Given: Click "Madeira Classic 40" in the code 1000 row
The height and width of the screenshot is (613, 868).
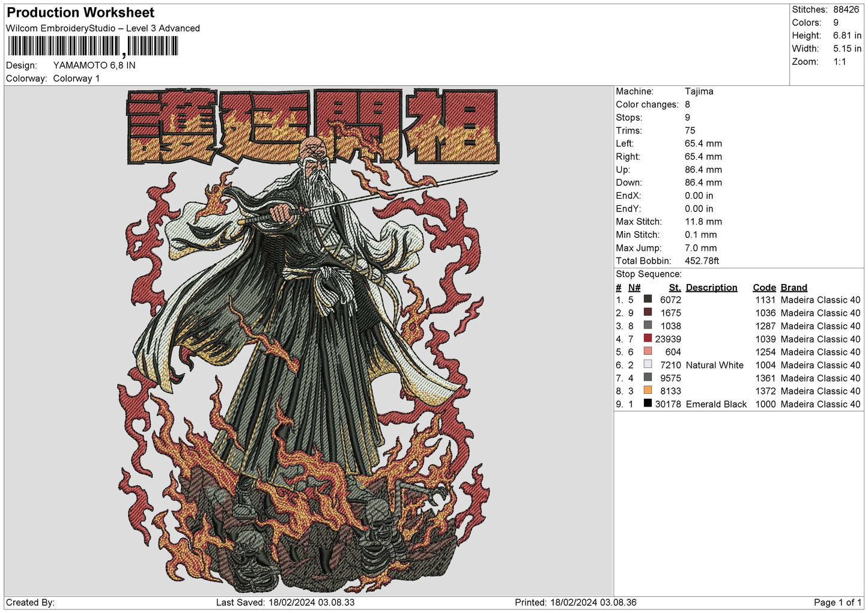Looking at the screenshot, I should 821,405.
